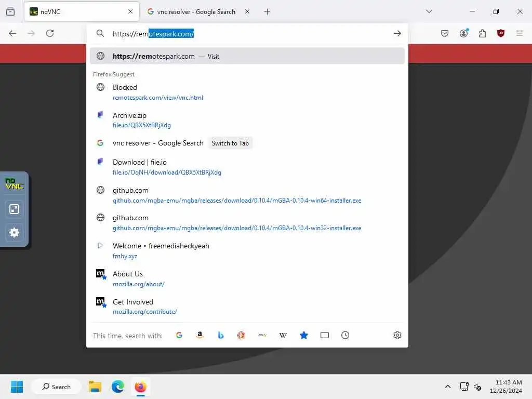Search this time with eBay
Screen dimensions: 532x399
coord(262,335)
